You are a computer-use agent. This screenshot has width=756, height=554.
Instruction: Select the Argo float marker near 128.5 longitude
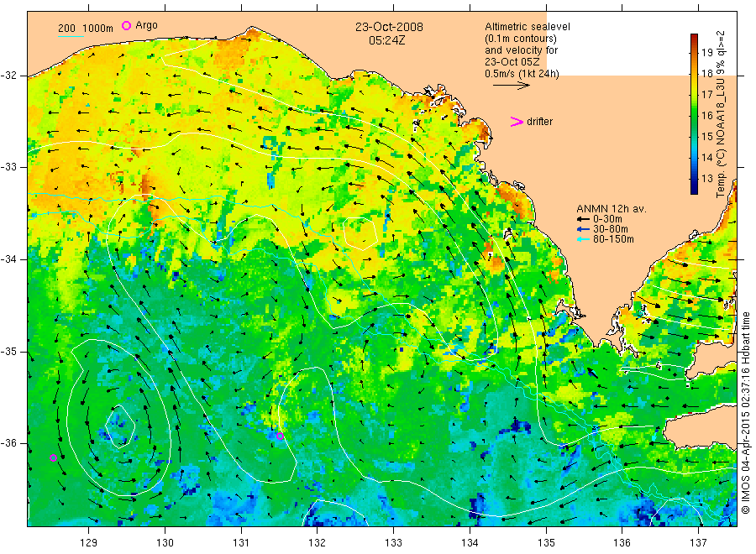54,458
